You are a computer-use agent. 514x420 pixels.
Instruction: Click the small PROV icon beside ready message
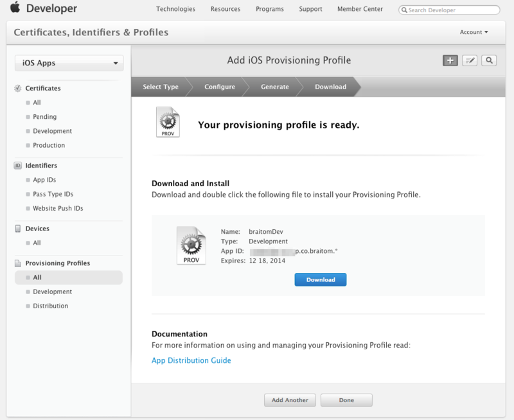click(x=168, y=122)
